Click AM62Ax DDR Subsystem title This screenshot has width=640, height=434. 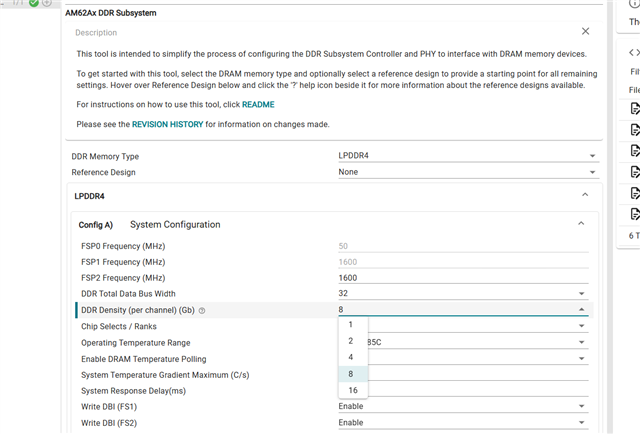(x=111, y=13)
